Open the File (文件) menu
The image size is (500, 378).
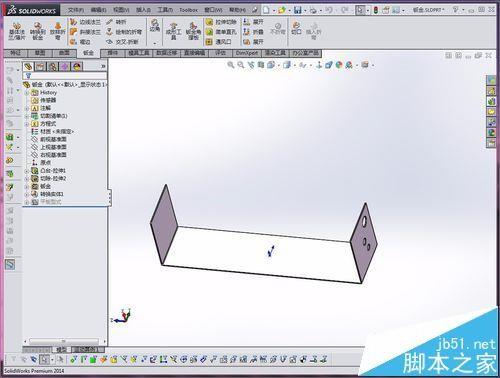click(76, 10)
